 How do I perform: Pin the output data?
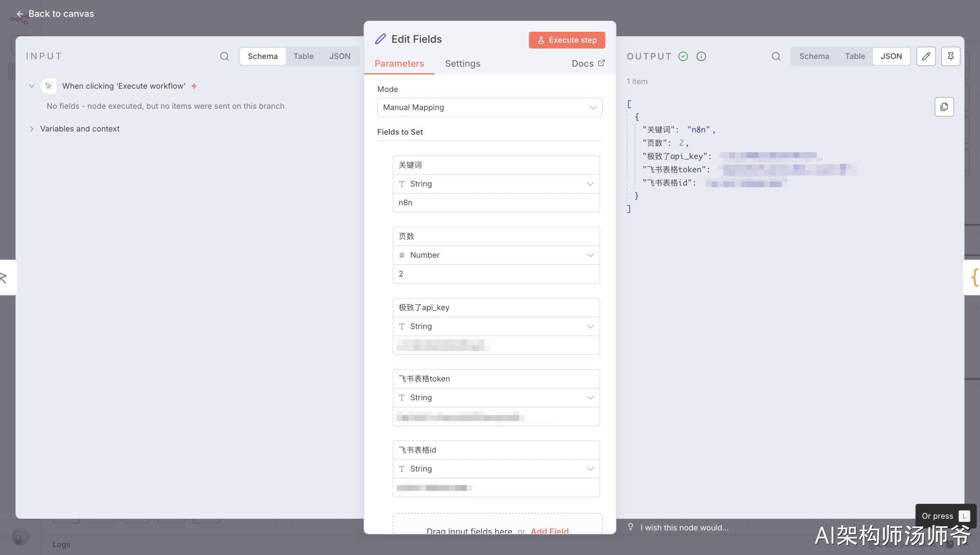[x=951, y=56]
